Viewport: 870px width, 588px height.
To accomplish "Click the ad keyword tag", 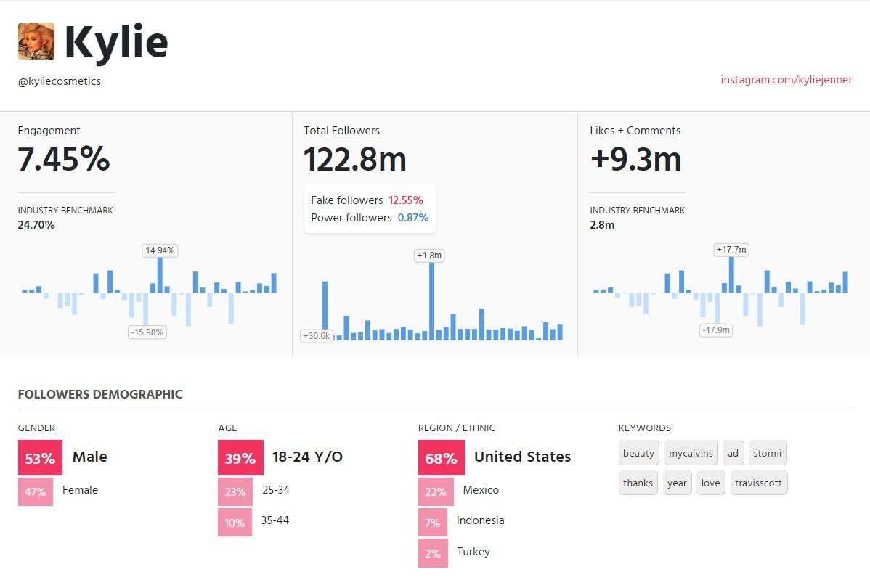I will click(x=733, y=453).
